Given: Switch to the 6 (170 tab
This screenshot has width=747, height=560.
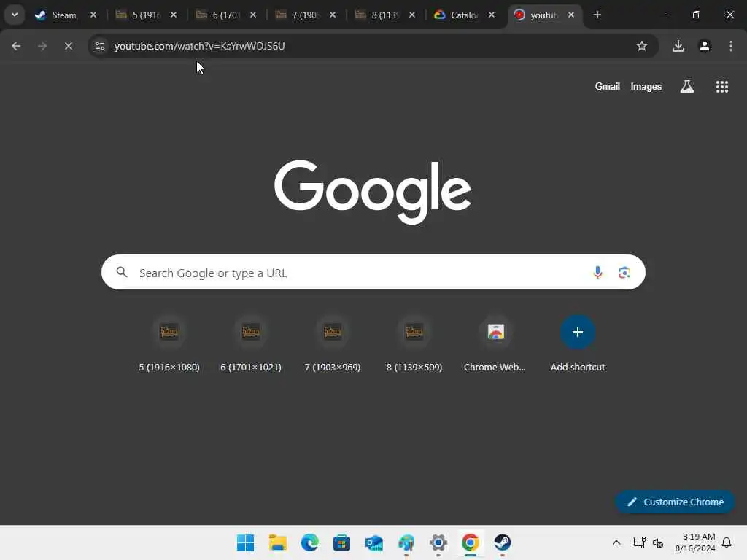Looking at the screenshot, I should 225,15.
